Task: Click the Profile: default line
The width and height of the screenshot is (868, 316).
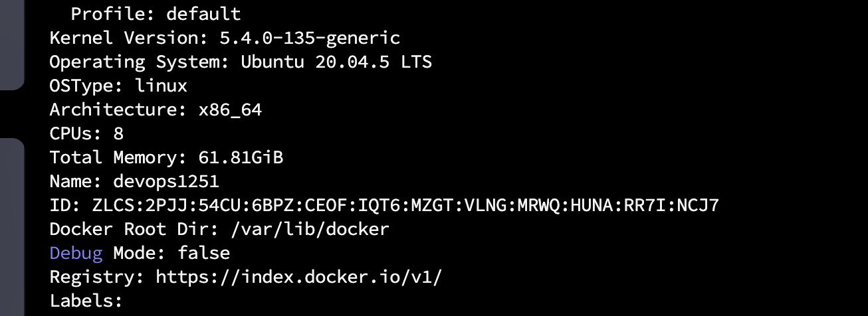Action: point(156,14)
